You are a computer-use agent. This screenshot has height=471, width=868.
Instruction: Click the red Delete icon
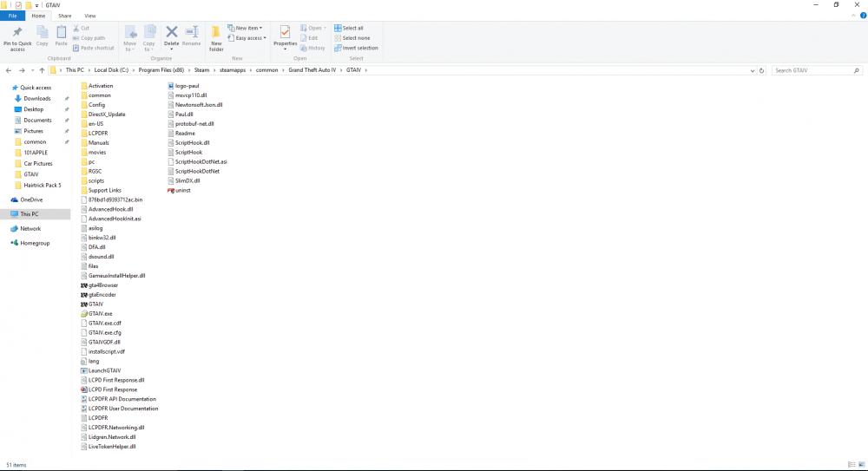pos(172,32)
